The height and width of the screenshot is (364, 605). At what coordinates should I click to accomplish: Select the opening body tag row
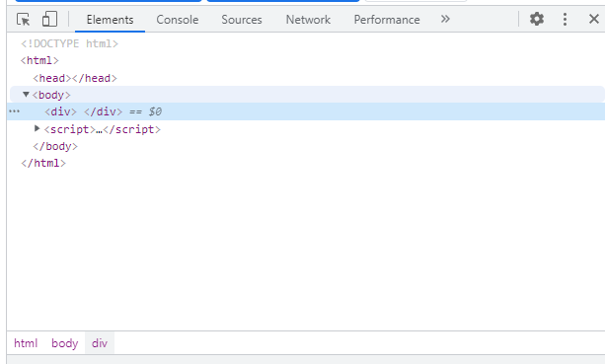pyautogui.click(x=307, y=95)
